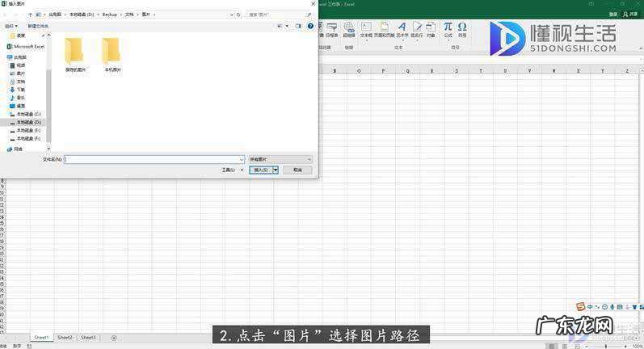The image size is (644, 349).
Task: Click the 插入 insert button
Action: [261, 170]
